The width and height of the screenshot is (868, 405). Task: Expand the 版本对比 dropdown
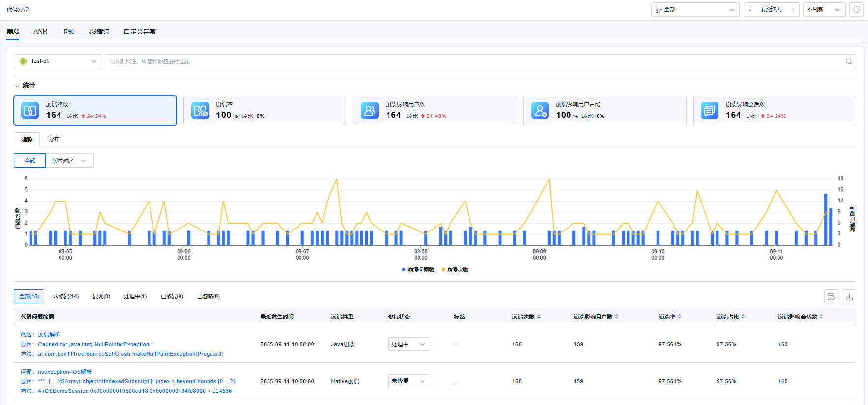tap(69, 161)
